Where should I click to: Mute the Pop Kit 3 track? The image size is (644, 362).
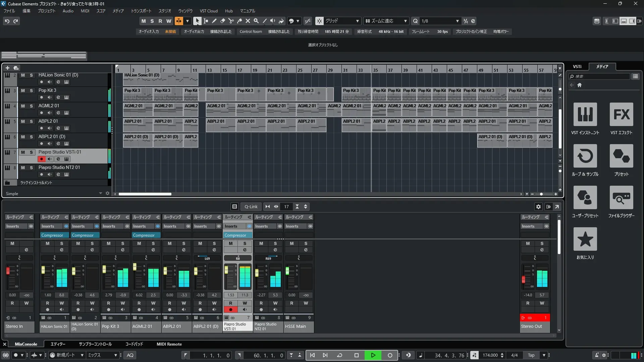click(23, 90)
